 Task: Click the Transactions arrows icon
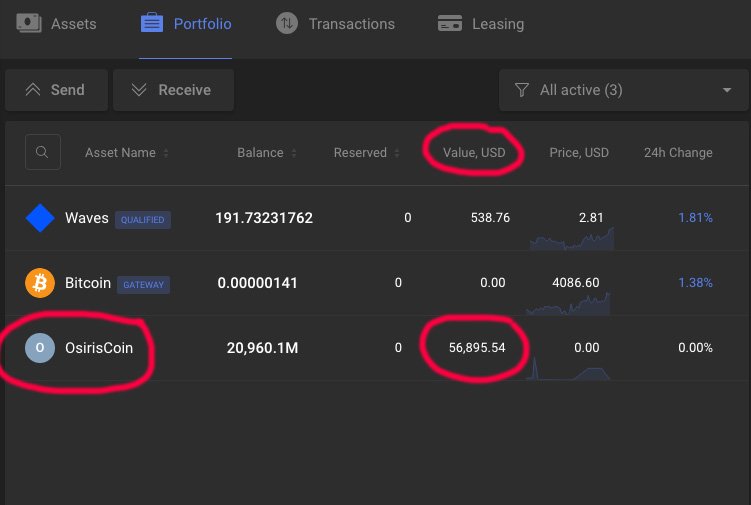pos(287,23)
